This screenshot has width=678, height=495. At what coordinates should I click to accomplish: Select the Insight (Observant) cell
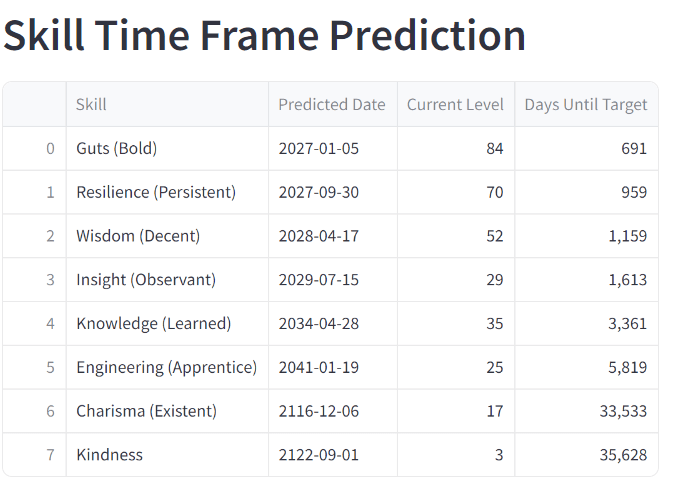coord(167,280)
